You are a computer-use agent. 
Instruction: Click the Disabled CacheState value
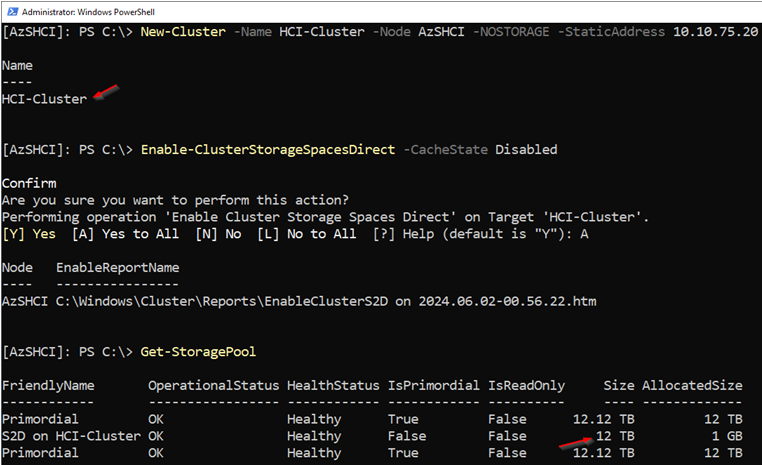526,150
